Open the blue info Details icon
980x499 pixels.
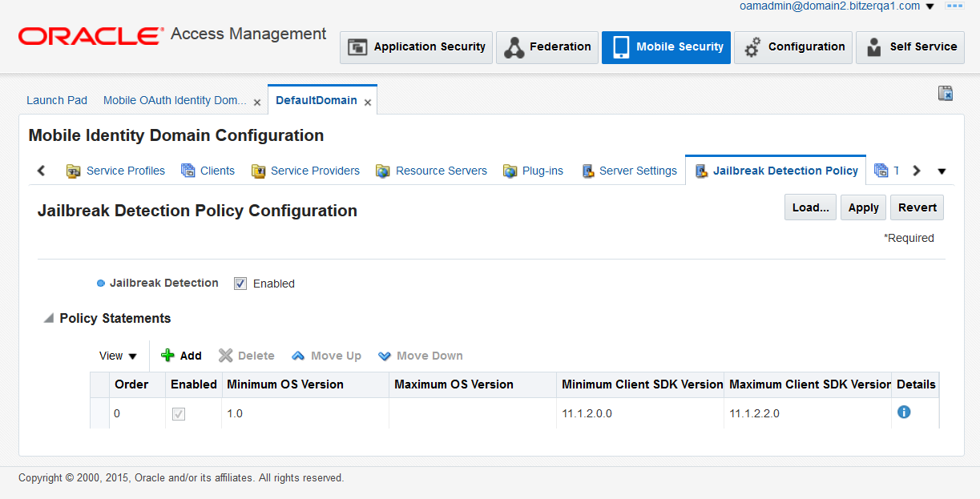pos(904,412)
